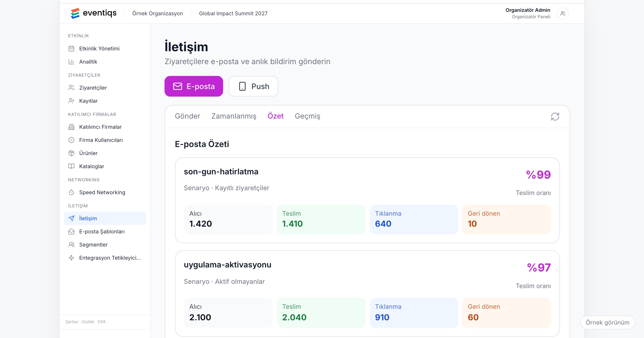
Task: Click the calendar icon for Etkinlik Yönetimi
Action: (x=71, y=49)
